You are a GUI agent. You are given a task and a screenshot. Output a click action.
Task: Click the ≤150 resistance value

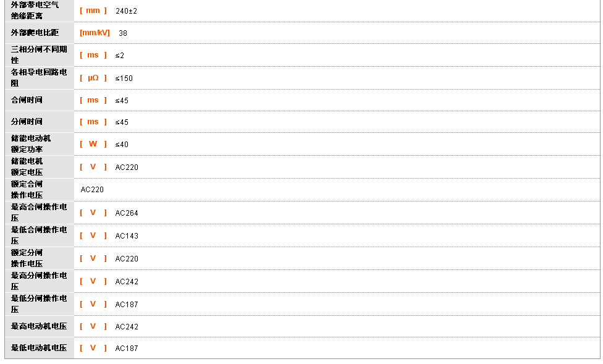pos(124,78)
